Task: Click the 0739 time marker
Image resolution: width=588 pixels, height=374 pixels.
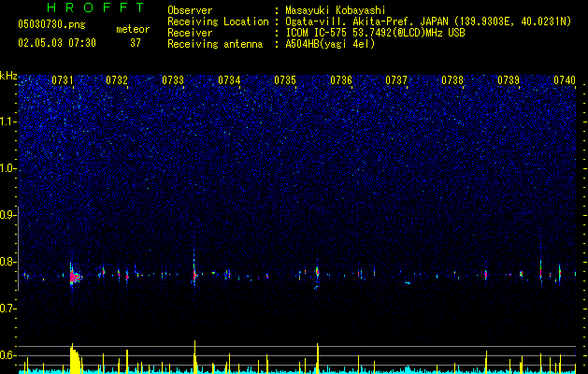Action: click(509, 80)
